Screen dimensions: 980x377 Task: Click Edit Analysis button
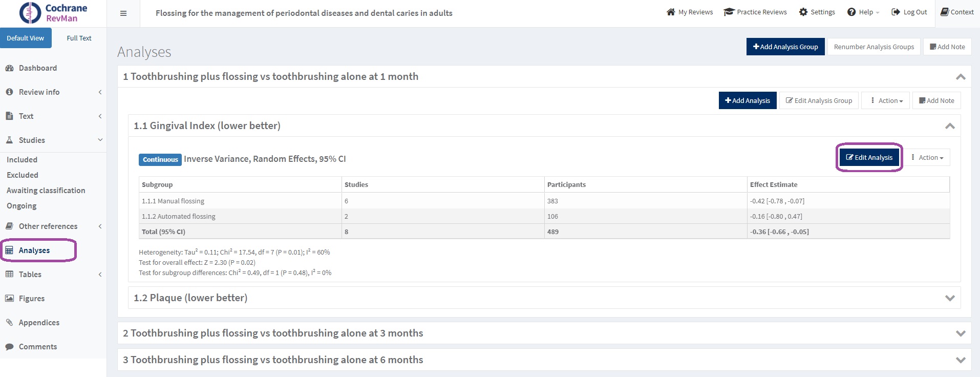tap(869, 158)
